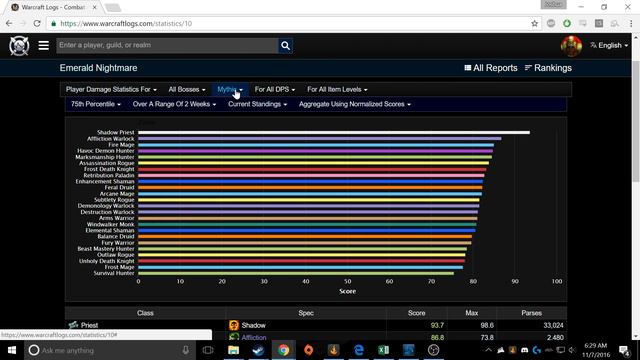Click the browser address bar URL
640x360 pixels.
pyautogui.click(x=126, y=24)
